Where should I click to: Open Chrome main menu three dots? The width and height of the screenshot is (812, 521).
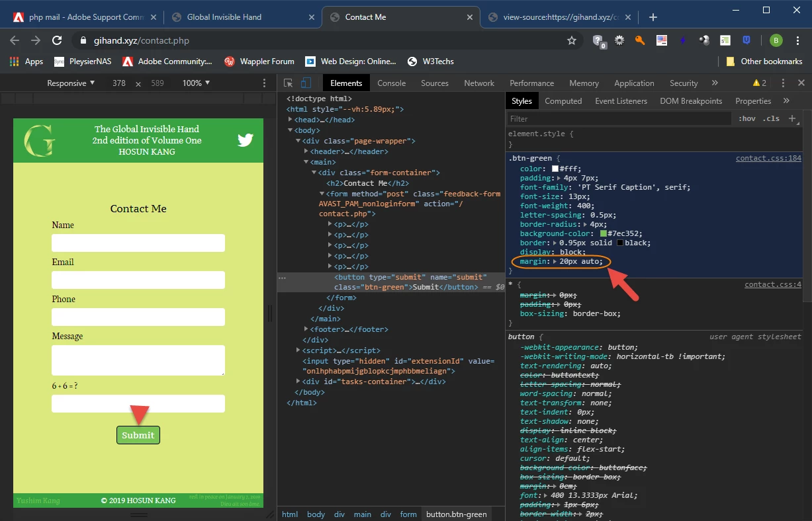tap(797, 40)
